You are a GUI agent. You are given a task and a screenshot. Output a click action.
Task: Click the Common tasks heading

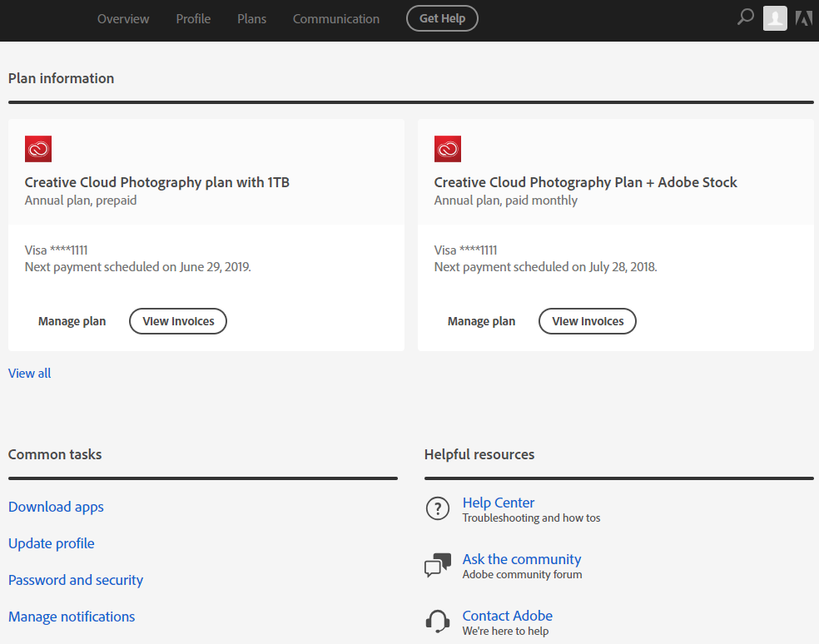(55, 454)
